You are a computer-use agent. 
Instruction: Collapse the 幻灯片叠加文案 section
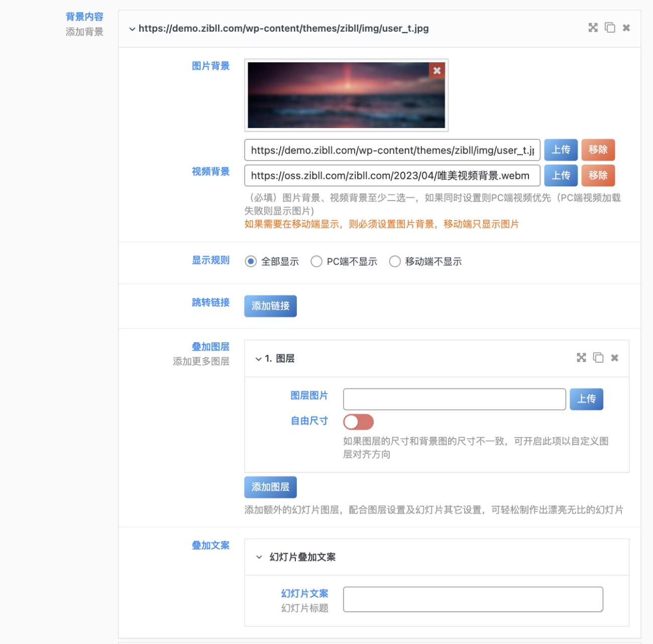point(259,557)
